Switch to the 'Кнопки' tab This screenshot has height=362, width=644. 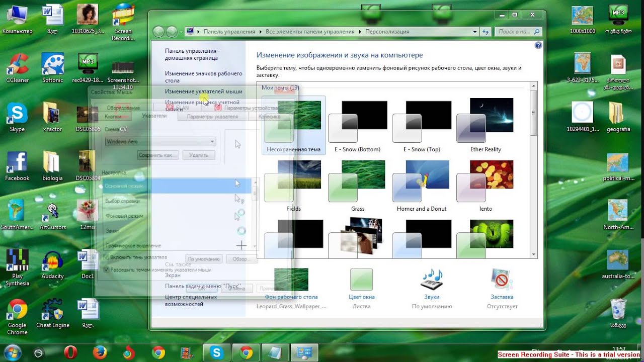pos(113,117)
